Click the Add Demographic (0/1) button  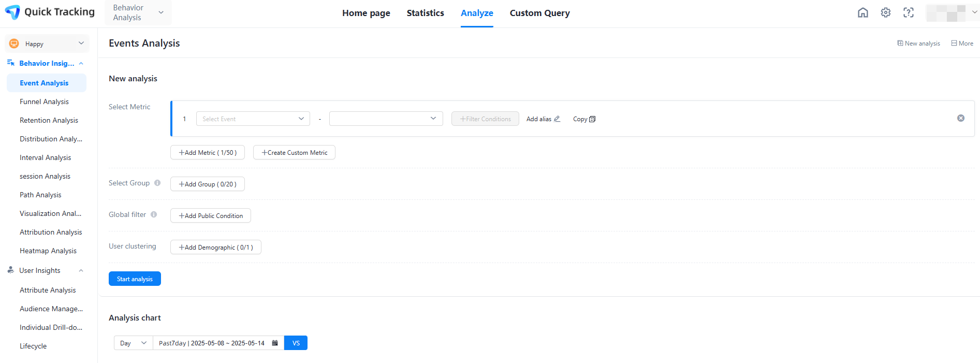216,247
